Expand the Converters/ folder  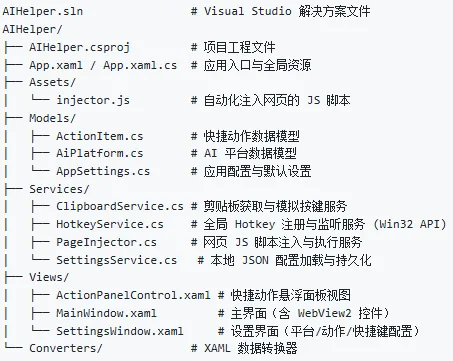[66, 348]
